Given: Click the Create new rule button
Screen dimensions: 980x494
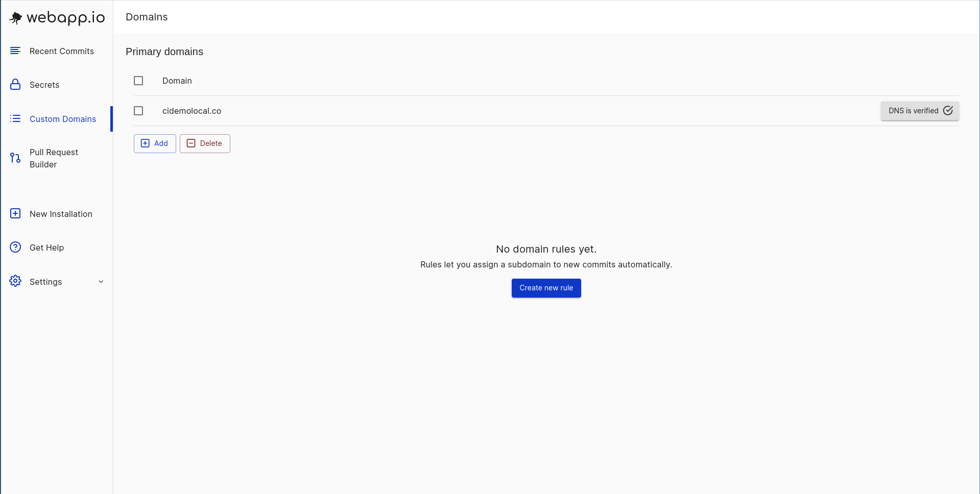Looking at the screenshot, I should pyautogui.click(x=546, y=288).
